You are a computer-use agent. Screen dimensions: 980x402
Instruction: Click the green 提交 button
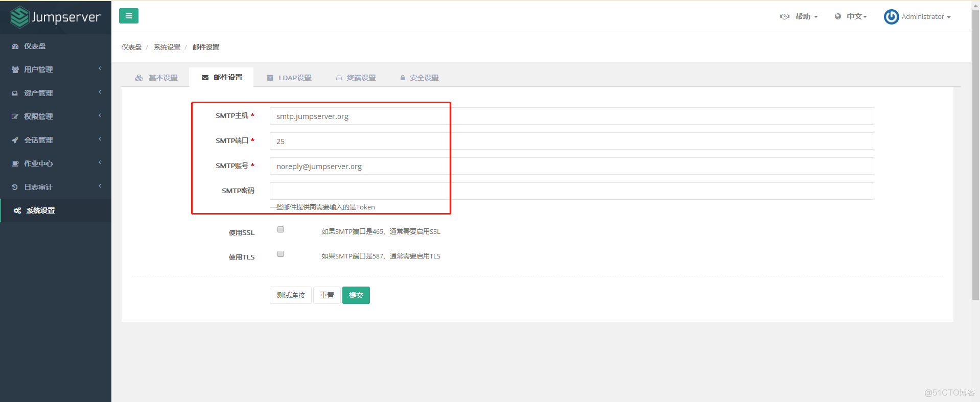(356, 295)
